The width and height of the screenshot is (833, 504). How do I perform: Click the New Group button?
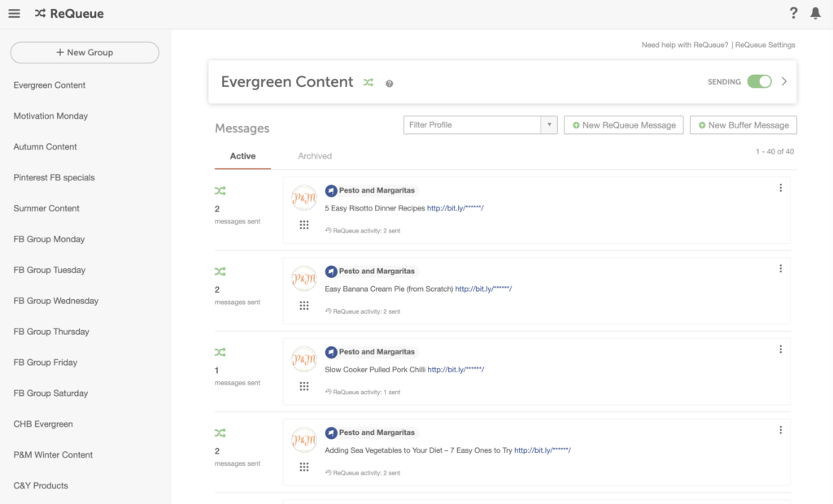[x=85, y=53]
